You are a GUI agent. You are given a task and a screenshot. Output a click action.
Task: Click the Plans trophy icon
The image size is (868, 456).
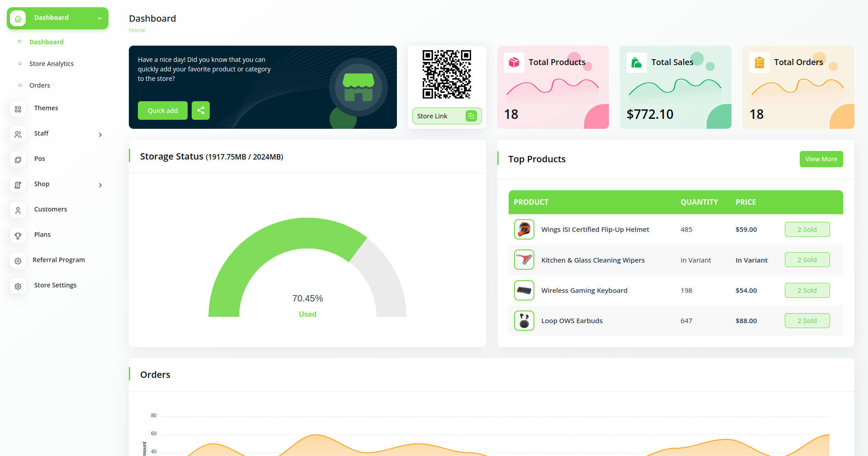coord(18,235)
